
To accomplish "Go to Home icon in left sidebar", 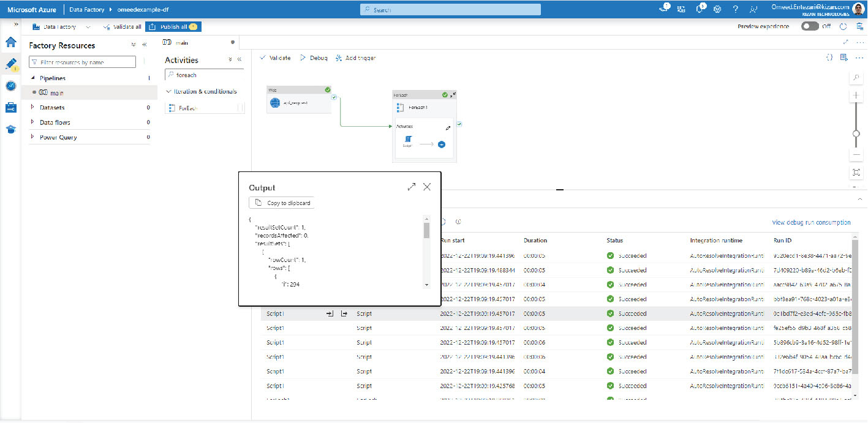I will pyautogui.click(x=10, y=42).
